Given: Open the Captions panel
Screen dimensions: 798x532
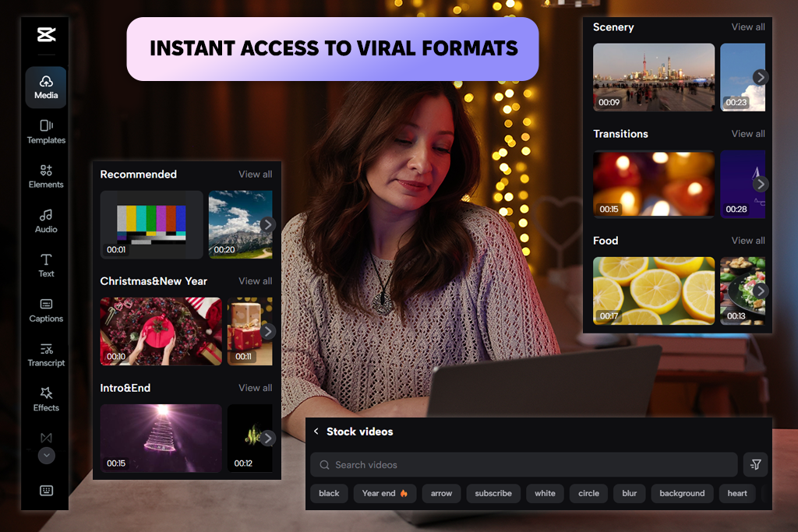Looking at the screenshot, I should click(x=46, y=310).
